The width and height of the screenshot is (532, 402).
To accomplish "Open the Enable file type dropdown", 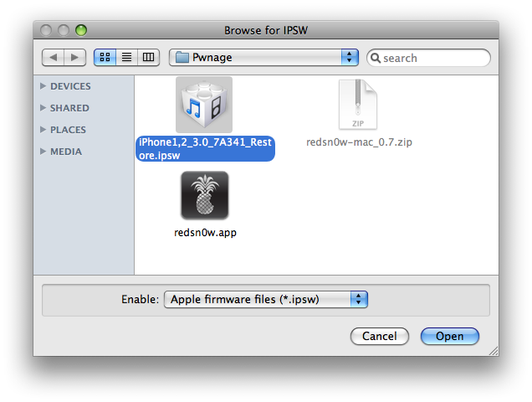I will click(266, 299).
